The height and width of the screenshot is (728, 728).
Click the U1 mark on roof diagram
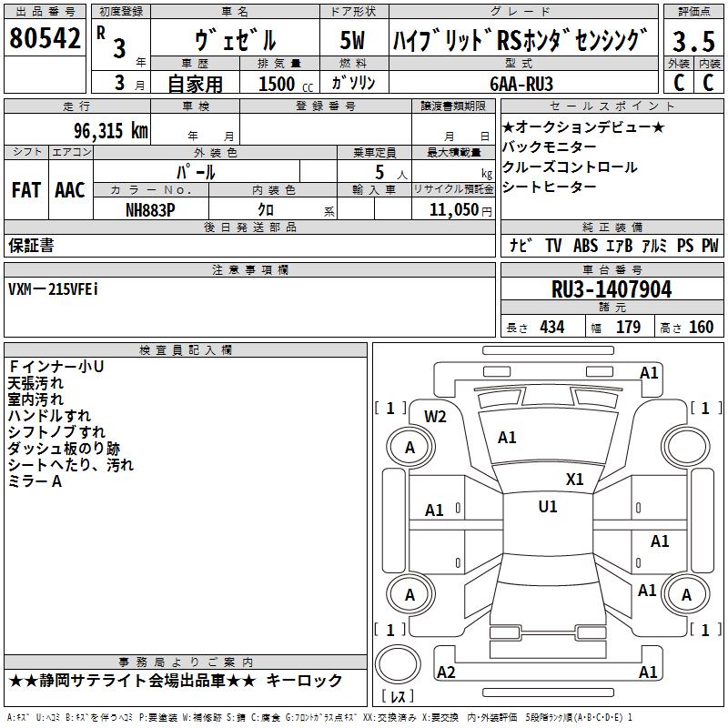click(548, 506)
